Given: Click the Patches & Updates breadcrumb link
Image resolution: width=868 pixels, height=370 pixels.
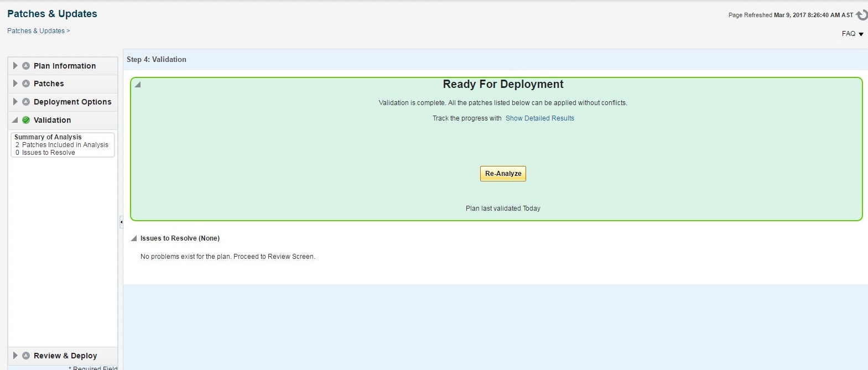Looking at the screenshot, I should [36, 31].
